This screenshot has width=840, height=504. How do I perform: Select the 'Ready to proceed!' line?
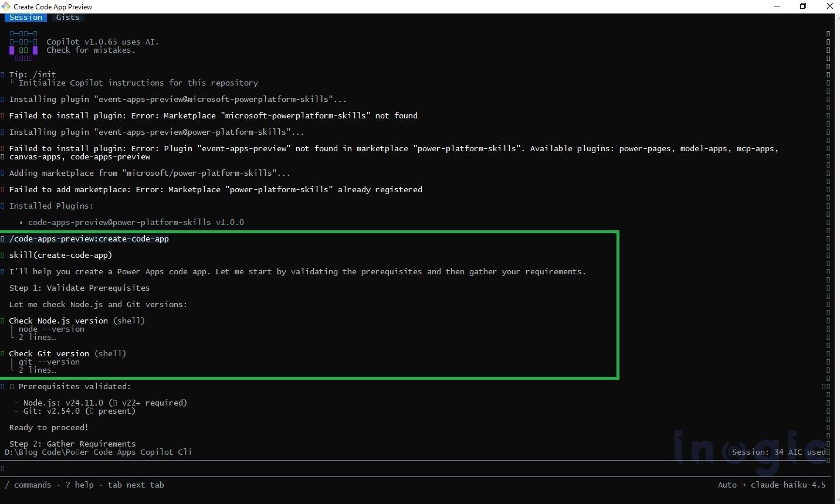[49, 427]
